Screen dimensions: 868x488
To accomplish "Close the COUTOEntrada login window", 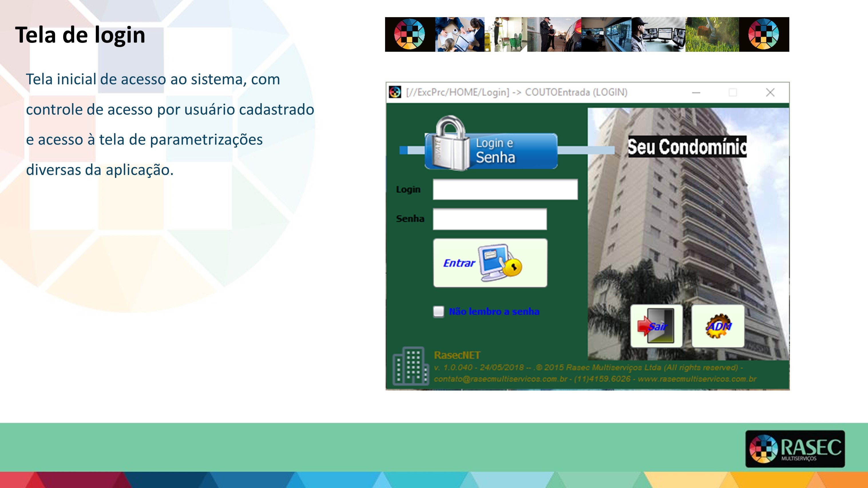I will tap(770, 92).
